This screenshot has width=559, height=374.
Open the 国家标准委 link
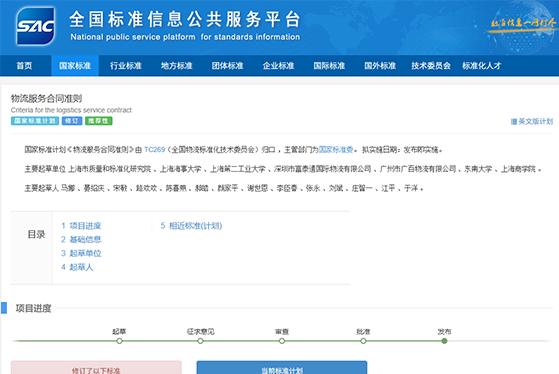[x=336, y=150]
